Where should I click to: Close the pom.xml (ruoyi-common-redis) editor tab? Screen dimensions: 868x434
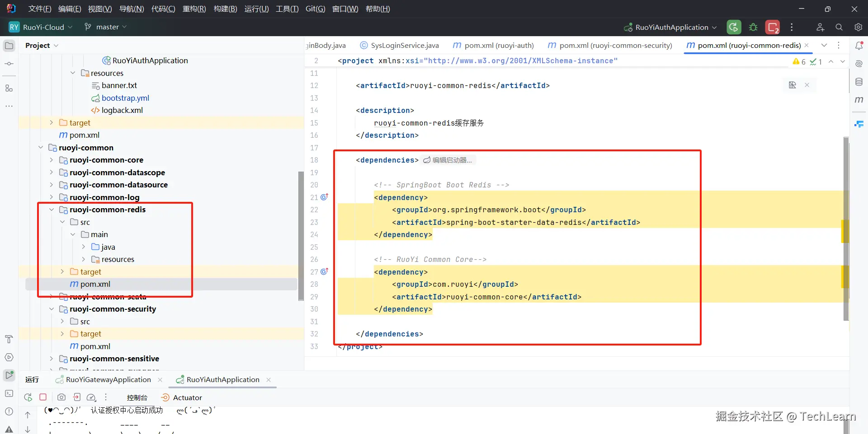click(x=807, y=45)
